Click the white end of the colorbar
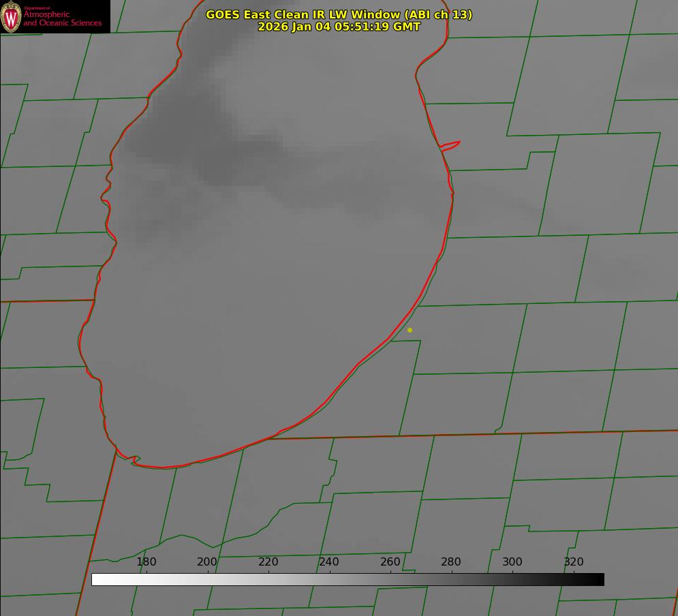 click(x=97, y=579)
